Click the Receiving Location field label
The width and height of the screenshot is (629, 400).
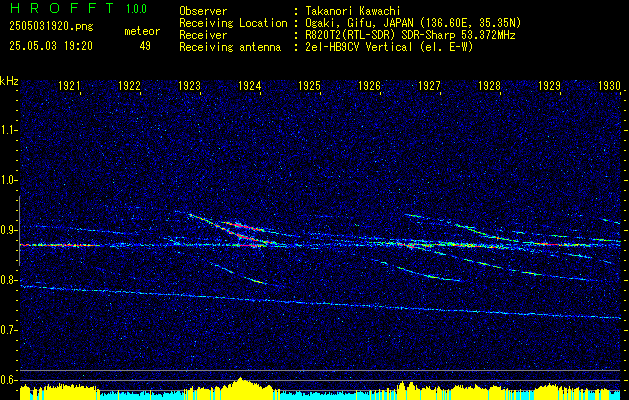(x=233, y=23)
